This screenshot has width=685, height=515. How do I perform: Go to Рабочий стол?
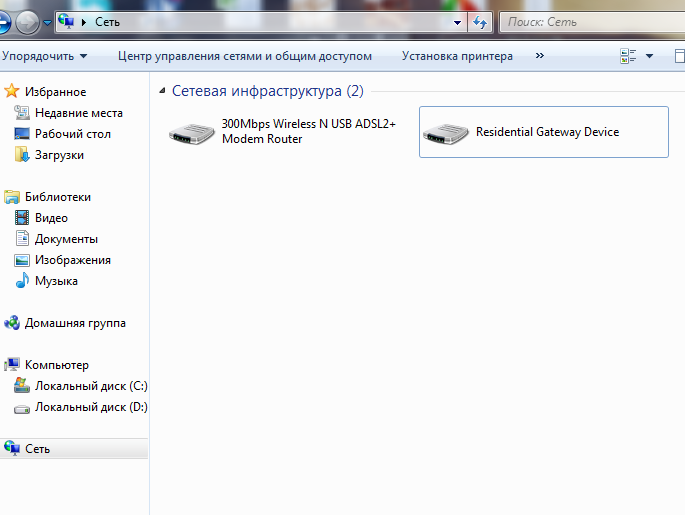73,134
